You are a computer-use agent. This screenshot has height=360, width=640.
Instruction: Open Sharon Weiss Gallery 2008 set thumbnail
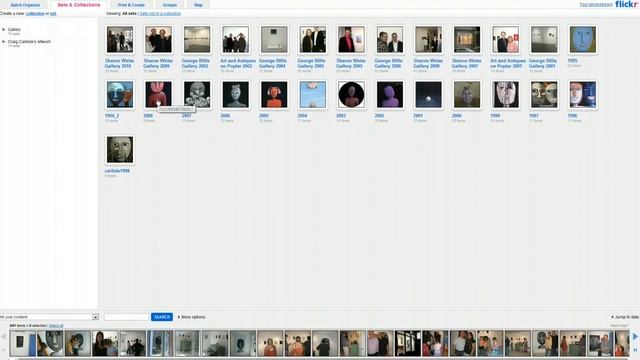click(428, 40)
